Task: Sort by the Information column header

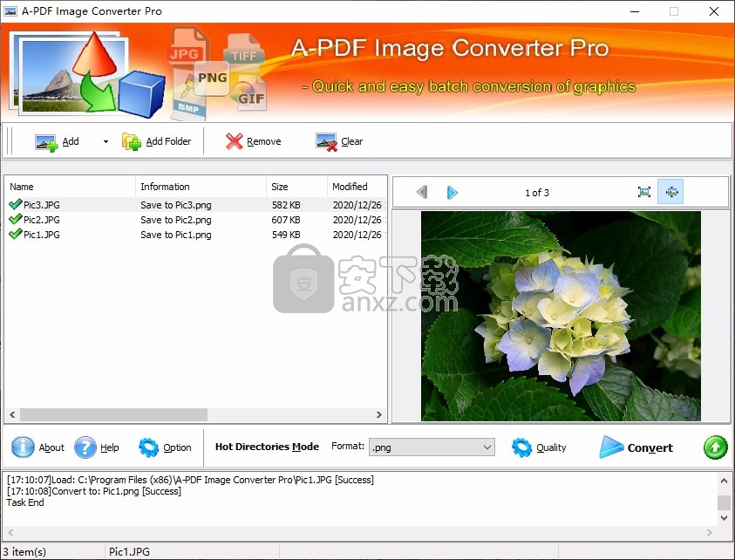Action: click(x=201, y=187)
